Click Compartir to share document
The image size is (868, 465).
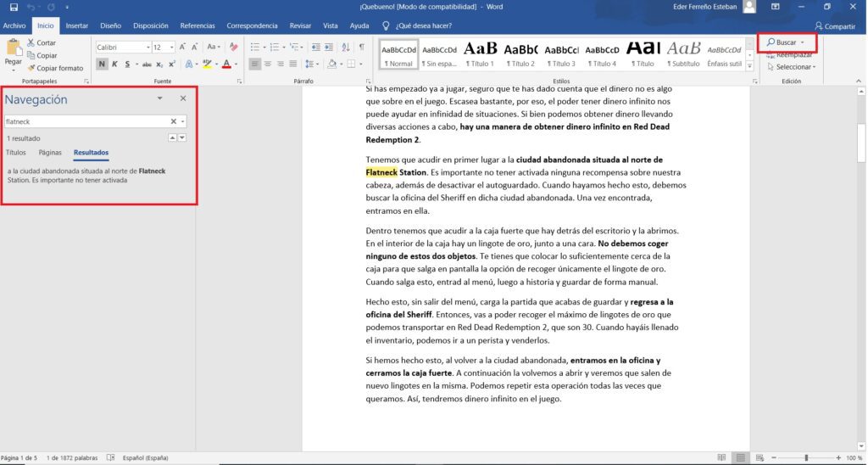(835, 26)
